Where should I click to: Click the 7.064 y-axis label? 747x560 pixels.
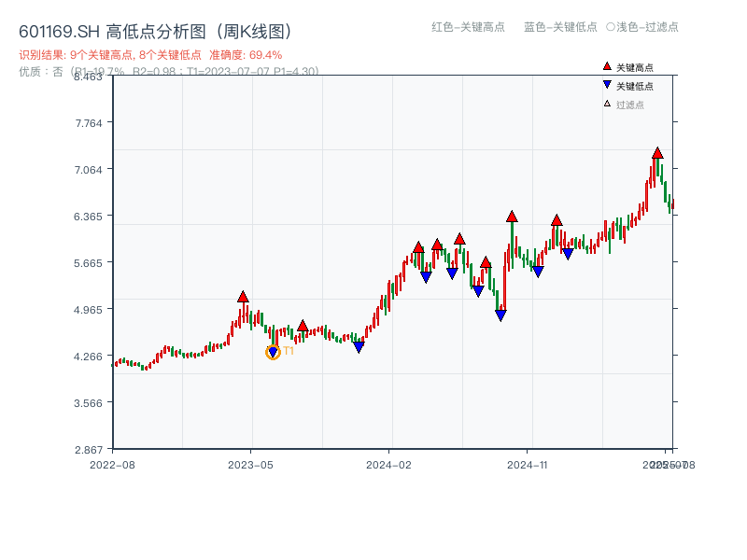pyautogui.click(x=89, y=170)
